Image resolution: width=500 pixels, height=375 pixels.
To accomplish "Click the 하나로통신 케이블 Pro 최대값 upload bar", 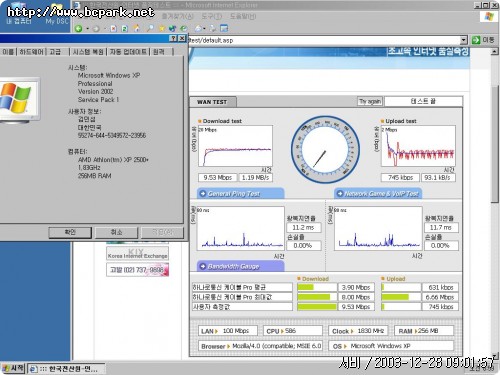I will coord(395,297).
